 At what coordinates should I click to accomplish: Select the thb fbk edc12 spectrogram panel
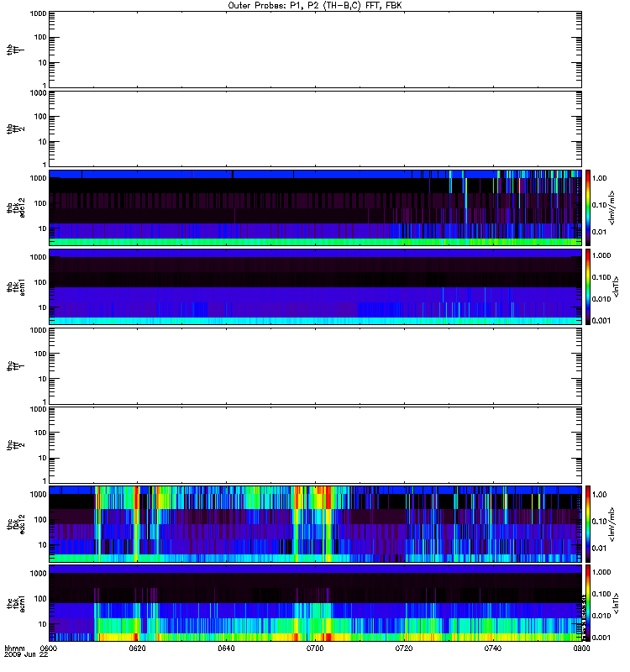click(x=315, y=207)
